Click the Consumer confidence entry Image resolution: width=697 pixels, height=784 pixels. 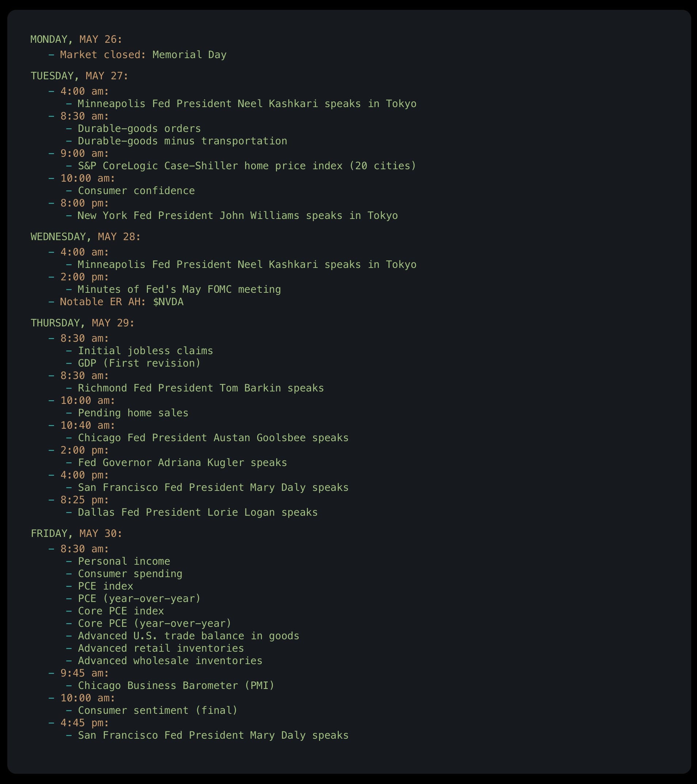click(x=136, y=191)
